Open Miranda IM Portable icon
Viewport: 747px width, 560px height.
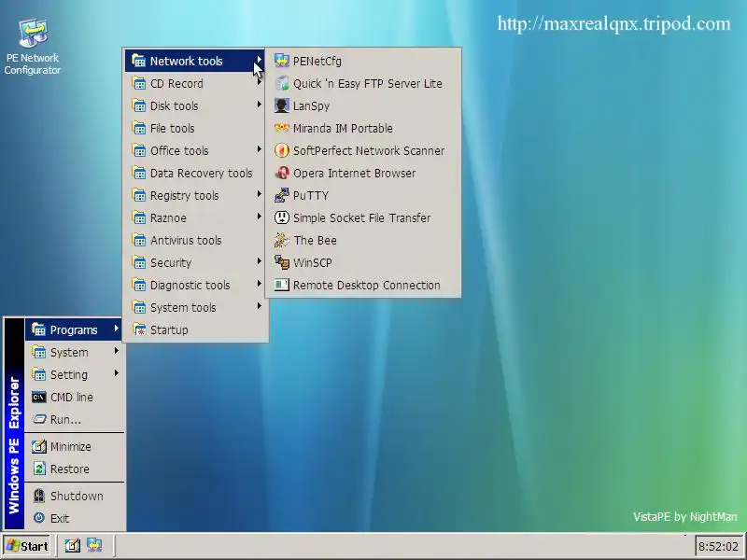(x=282, y=128)
